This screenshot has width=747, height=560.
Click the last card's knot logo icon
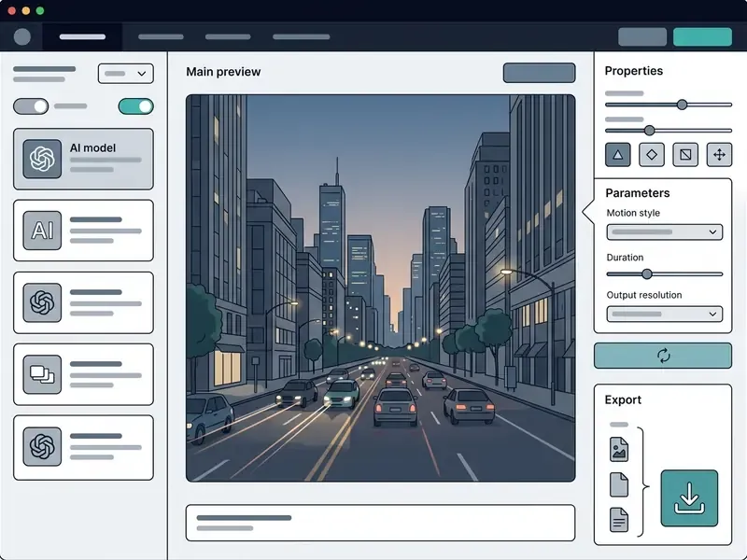pyautogui.click(x=42, y=446)
